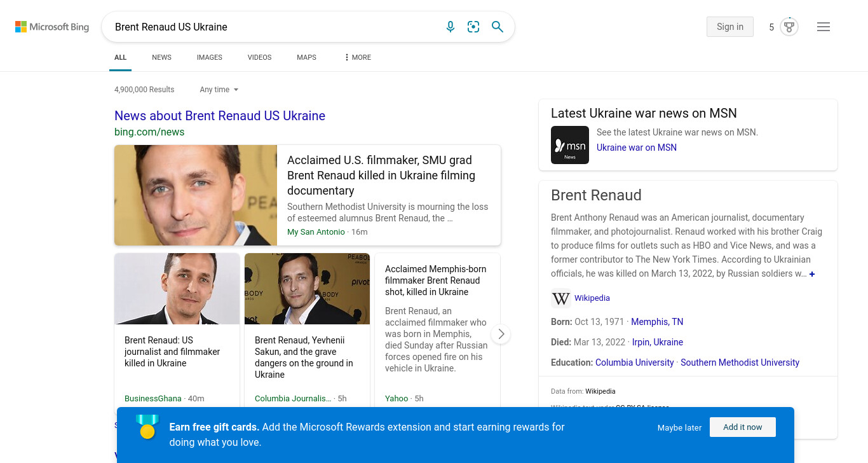868x463 pixels.
Task: Open Memphis, TN birthplace link
Action: 657,322
